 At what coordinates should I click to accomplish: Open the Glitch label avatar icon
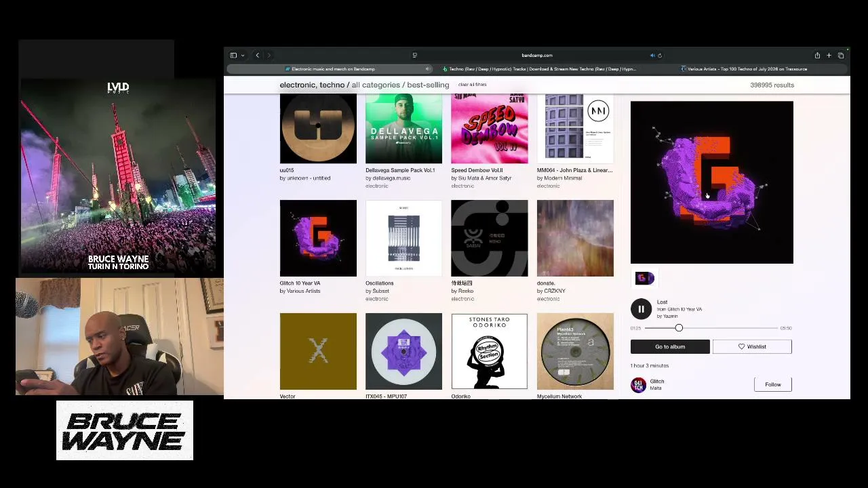638,385
